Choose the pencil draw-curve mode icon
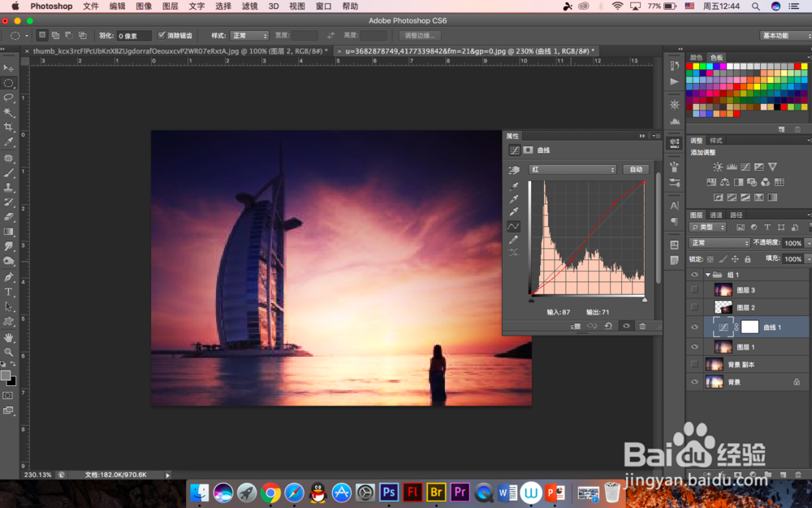 pyautogui.click(x=514, y=240)
